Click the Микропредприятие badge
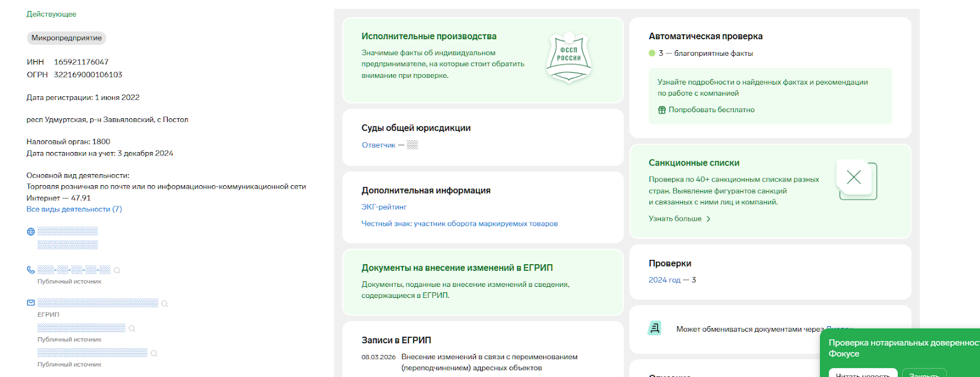 pos(67,38)
